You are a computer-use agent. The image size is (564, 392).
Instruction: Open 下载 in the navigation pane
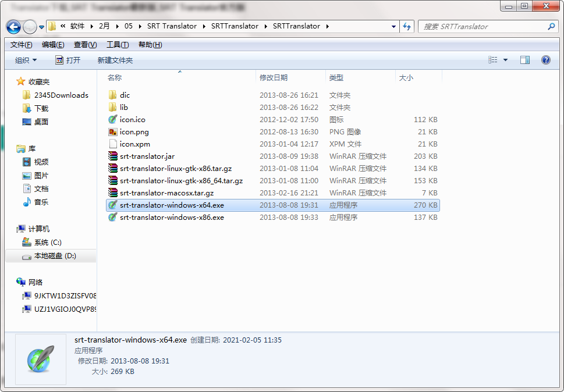pyautogui.click(x=41, y=109)
